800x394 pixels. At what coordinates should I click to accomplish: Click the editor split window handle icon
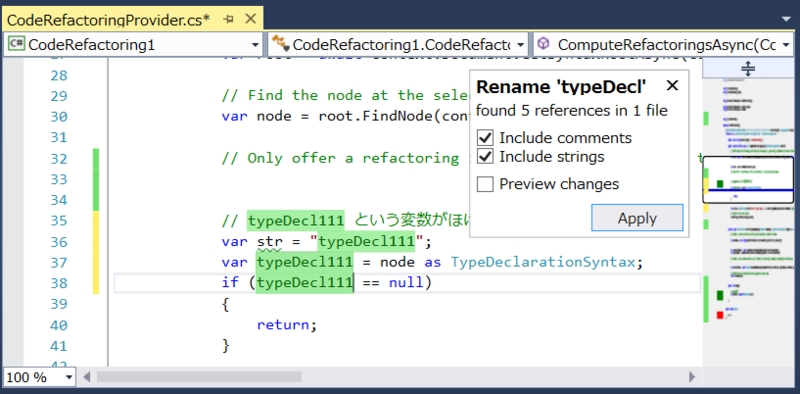(x=748, y=68)
